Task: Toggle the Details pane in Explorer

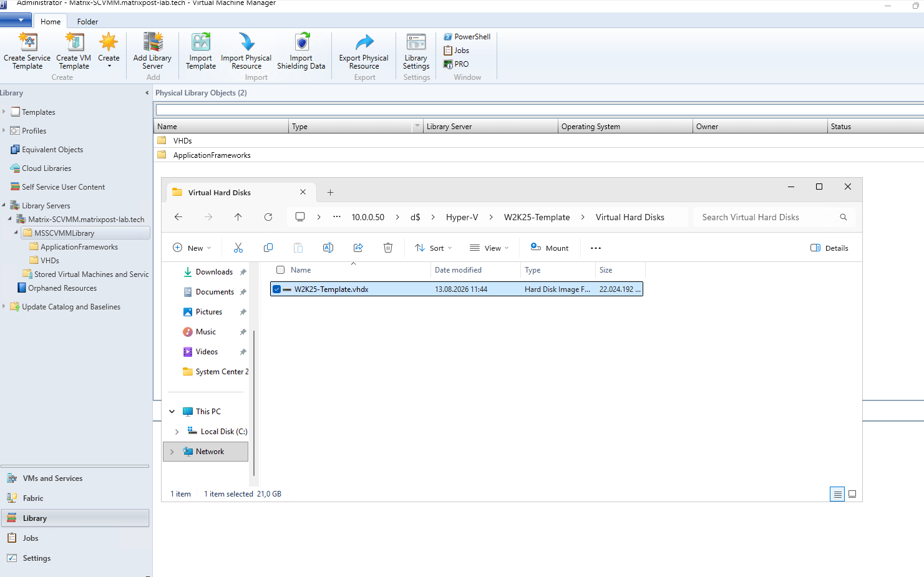Action: (829, 248)
